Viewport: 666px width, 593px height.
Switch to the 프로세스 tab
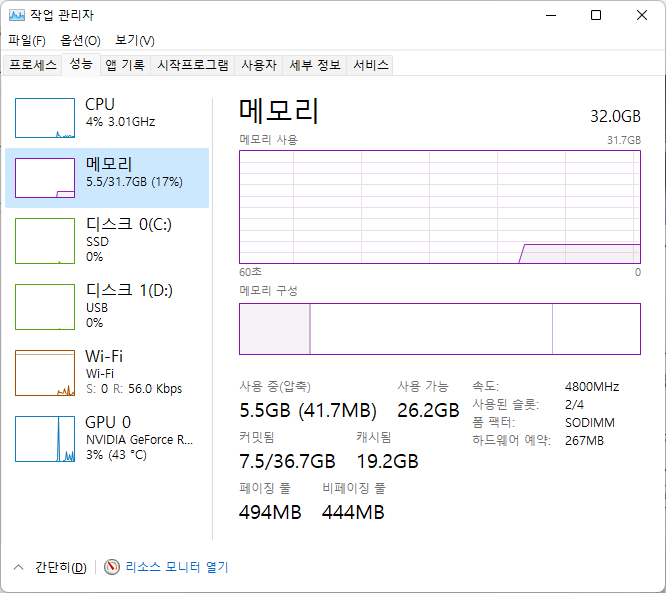click(32, 65)
